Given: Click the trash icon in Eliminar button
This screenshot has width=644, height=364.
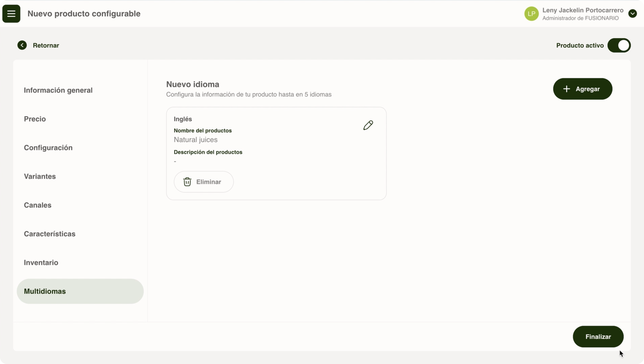Looking at the screenshot, I should click(x=187, y=182).
